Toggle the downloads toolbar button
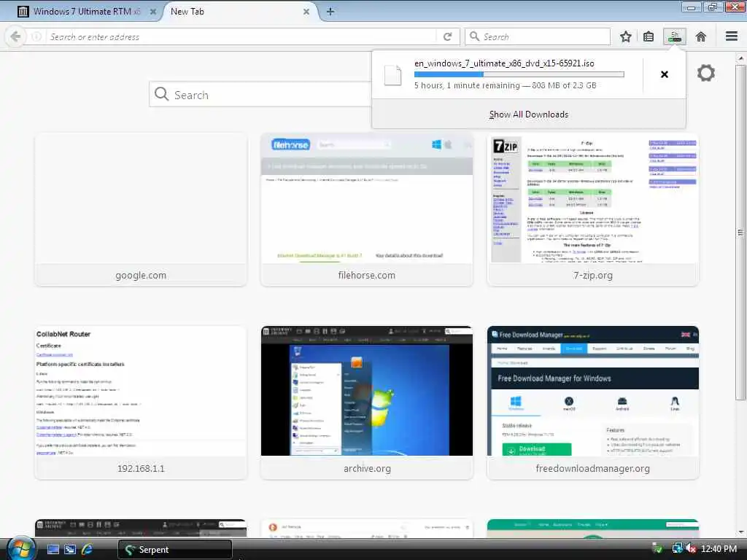 click(x=675, y=36)
